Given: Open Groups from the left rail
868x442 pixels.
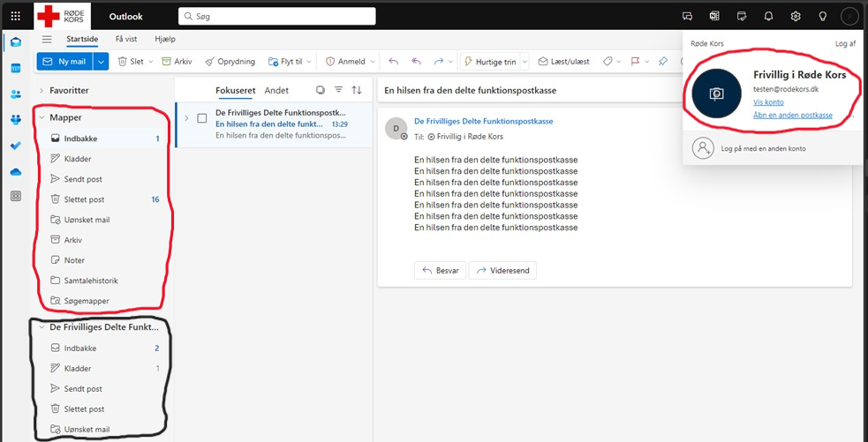Looking at the screenshot, I should pos(16,119).
